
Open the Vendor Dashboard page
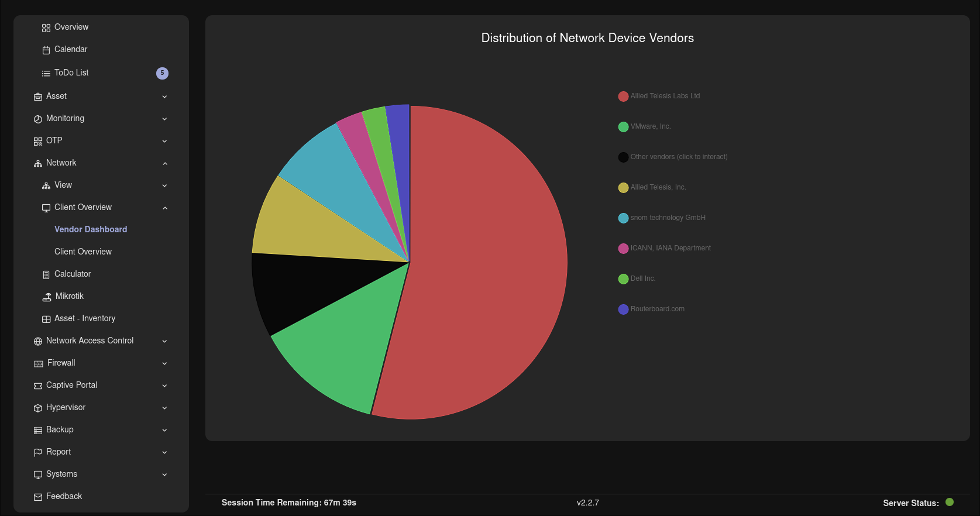pyautogui.click(x=91, y=229)
